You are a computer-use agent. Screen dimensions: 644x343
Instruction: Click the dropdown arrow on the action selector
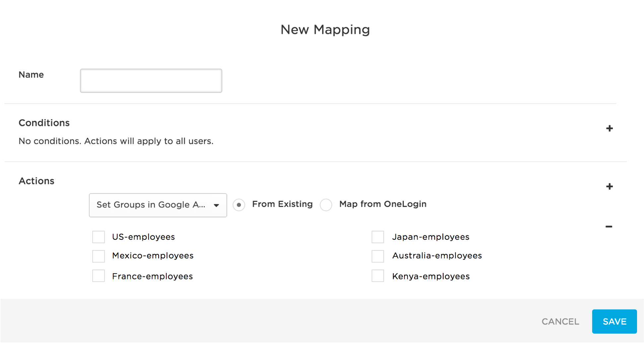[216, 205]
